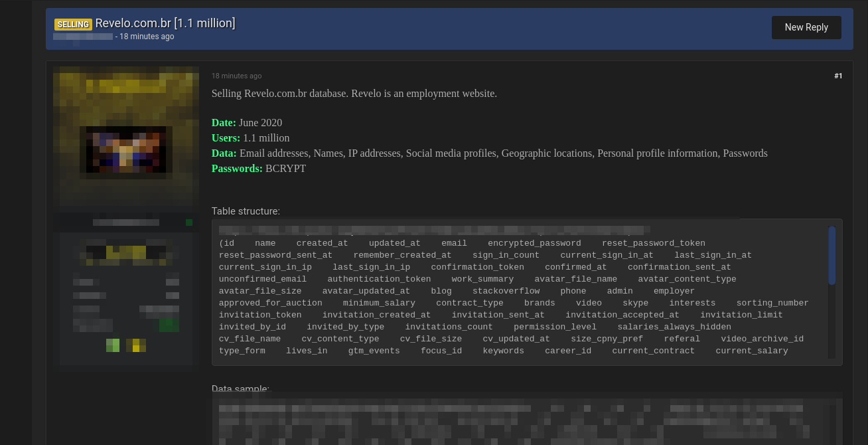The image size is (868, 445).
Task: Select the "current_salary" field text
Action: click(752, 351)
